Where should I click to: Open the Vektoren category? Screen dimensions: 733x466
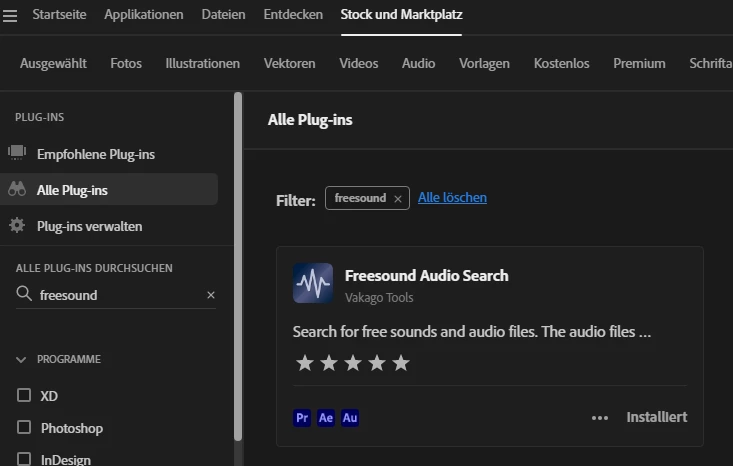(289, 63)
